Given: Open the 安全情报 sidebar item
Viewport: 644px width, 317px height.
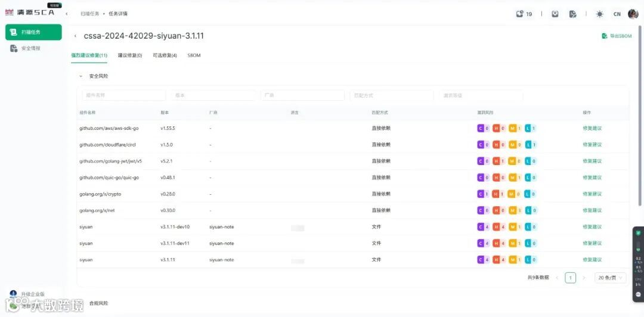Looking at the screenshot, I should pyautogui.click(x=26, y=48).
